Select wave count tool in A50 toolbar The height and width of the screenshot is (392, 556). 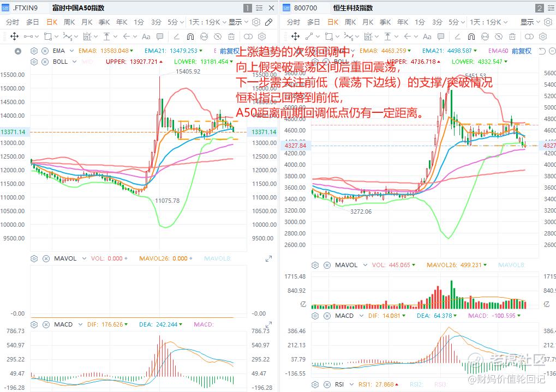point(67,36)
